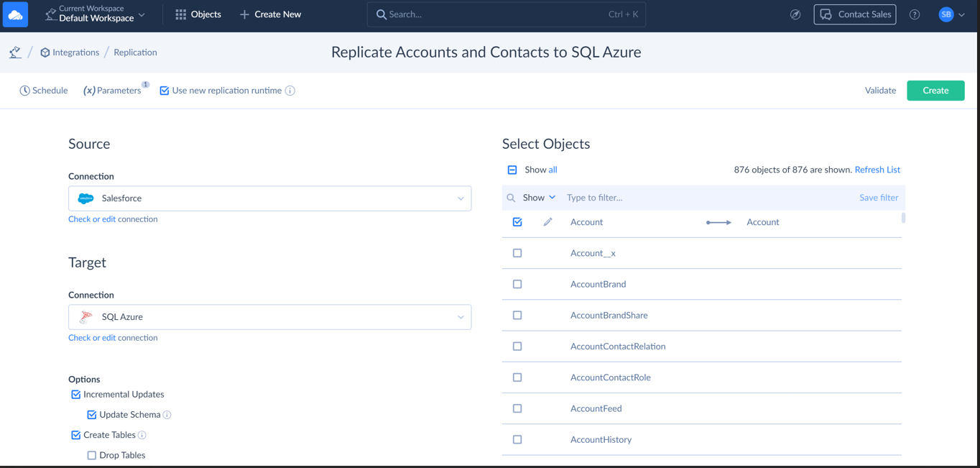Click the Account target table name
Image resolution: width=980 pixels, height=468 pixels.
[x=763, y=222]
